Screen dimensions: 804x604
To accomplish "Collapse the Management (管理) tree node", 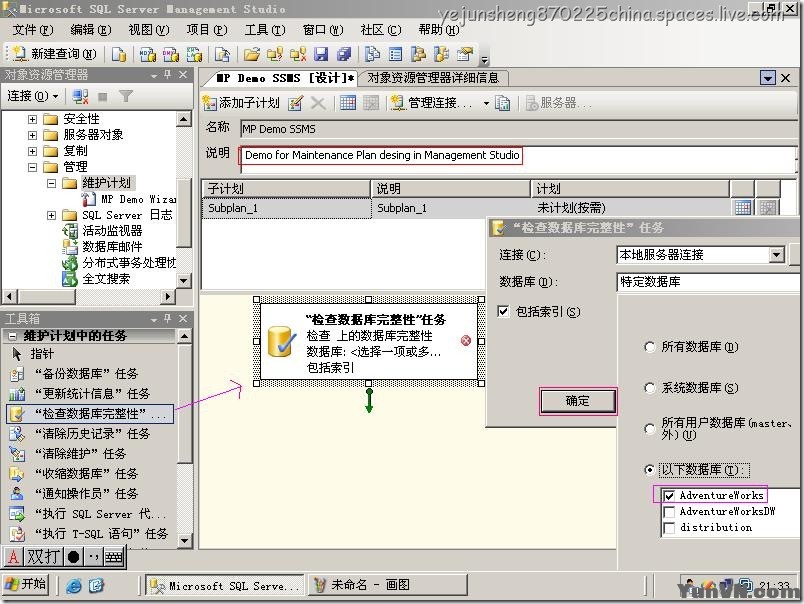I will [x=32, y=167].
